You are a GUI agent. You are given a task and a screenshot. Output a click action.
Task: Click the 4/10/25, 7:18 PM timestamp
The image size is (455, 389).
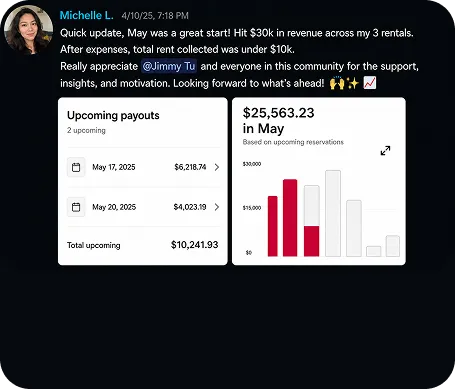pos(155,16)
